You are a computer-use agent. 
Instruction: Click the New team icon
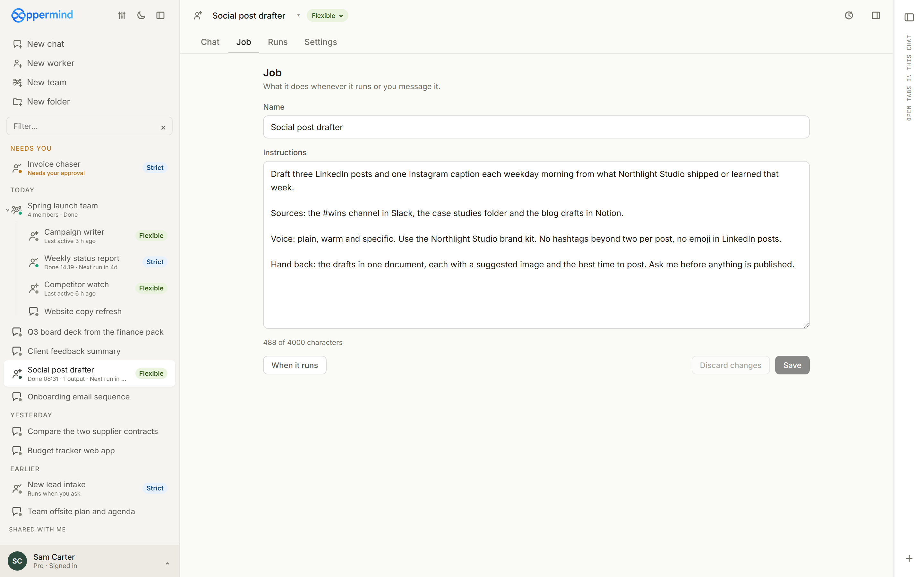(18, 82)
